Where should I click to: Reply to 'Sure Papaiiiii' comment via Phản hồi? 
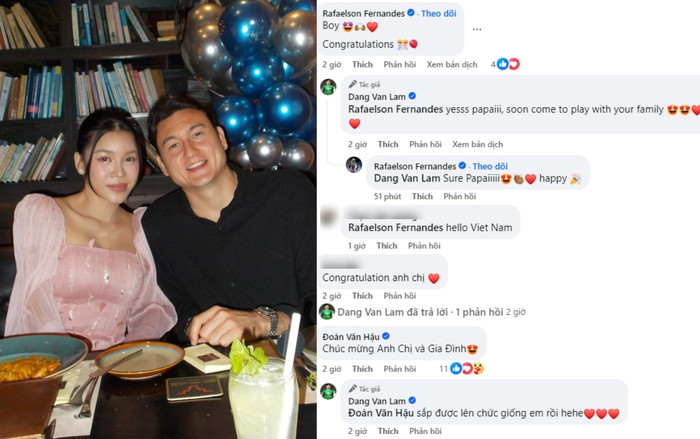[x=460, y=196]
